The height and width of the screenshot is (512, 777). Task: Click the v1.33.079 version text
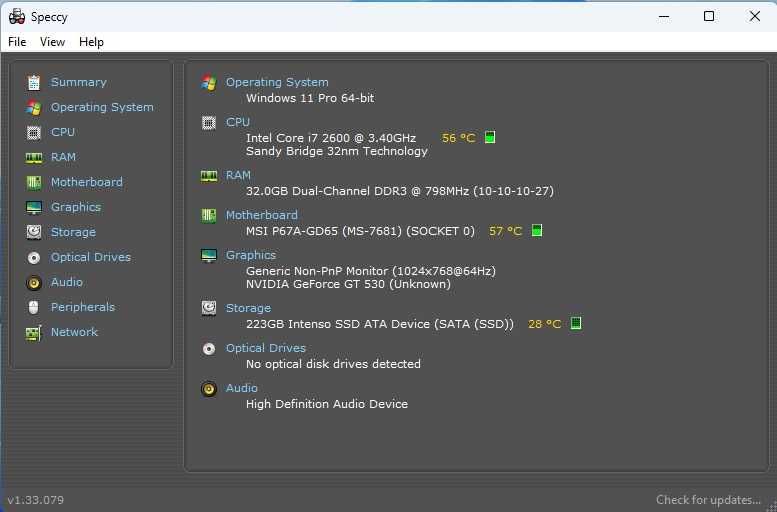pyautogui.click(x=36, y=500)
